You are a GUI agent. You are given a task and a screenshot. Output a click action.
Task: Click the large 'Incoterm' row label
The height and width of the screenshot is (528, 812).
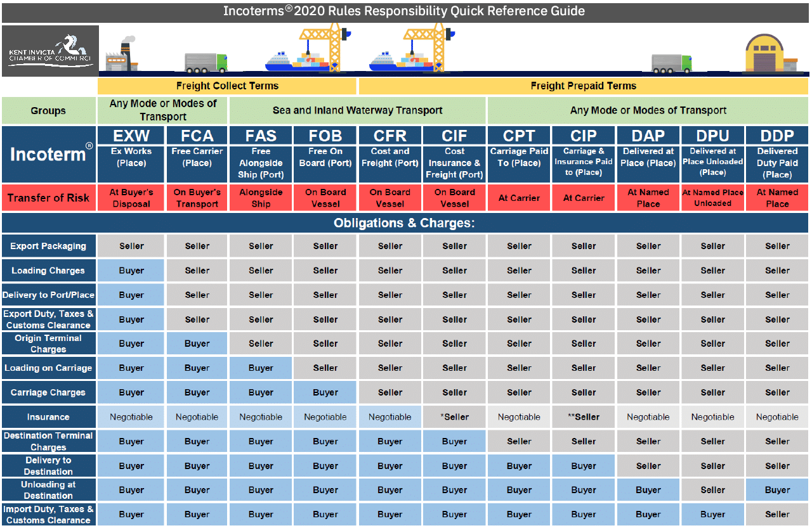[48, 154]
